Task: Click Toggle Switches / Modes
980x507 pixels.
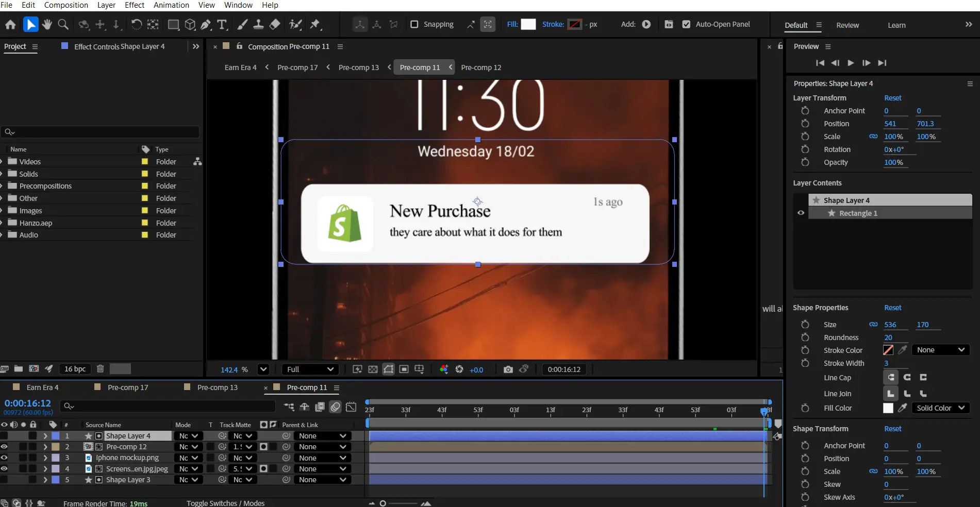Action: click(x=225, y=503)
